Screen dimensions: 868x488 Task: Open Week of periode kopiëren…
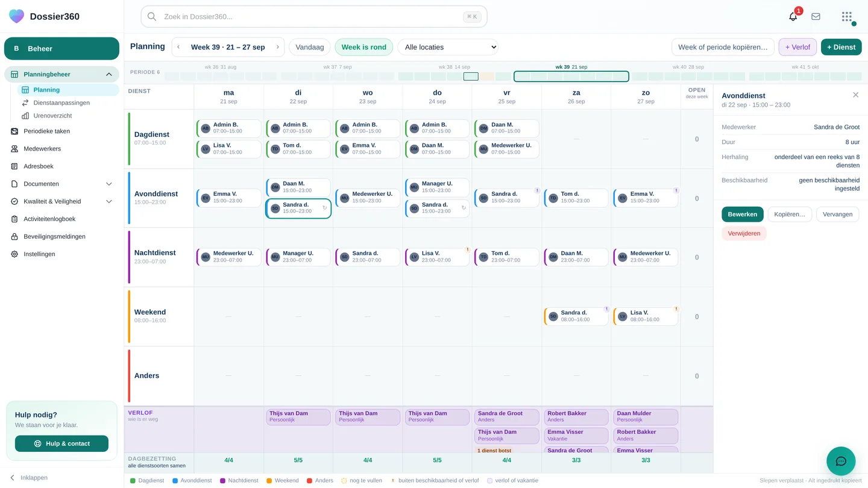click(723, 47)
